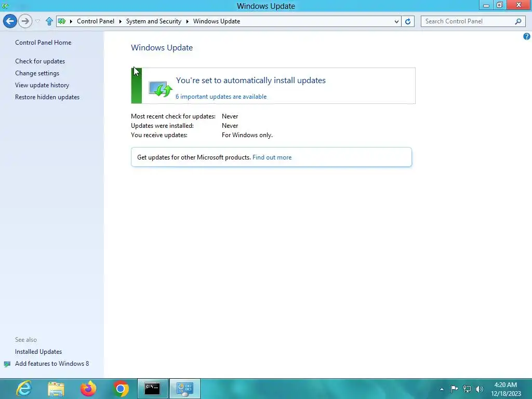This screenshot has height=399, width=532.
Task: Click the Forward arrow navigation button
Action: point(25,21)
